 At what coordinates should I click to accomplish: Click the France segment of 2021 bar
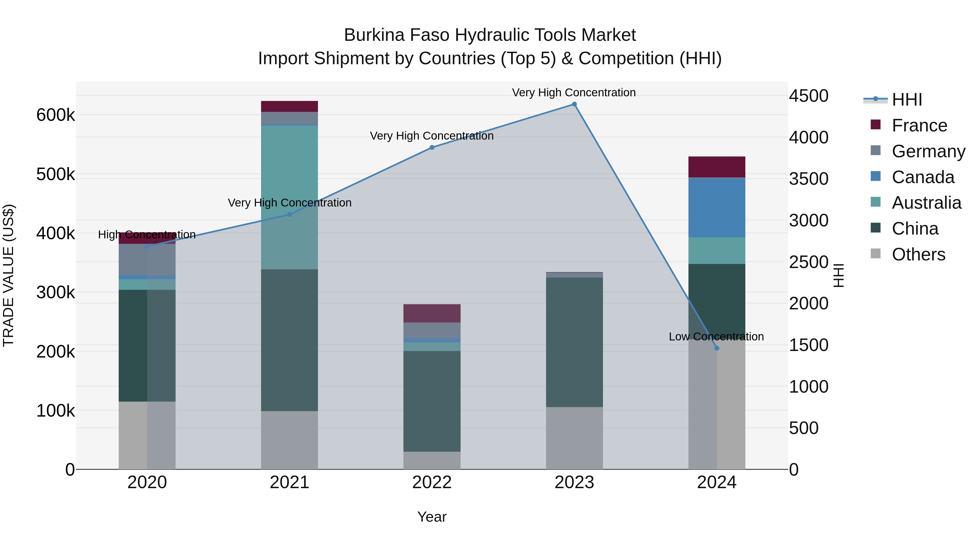coord(290,106)
